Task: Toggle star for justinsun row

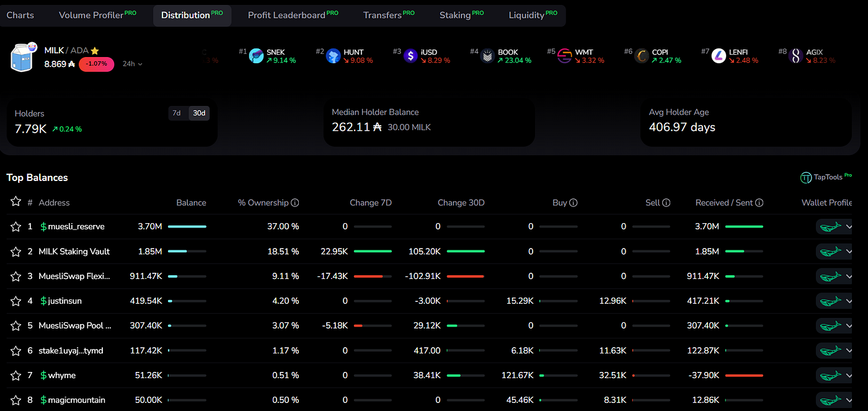Action: coord(15,301)
